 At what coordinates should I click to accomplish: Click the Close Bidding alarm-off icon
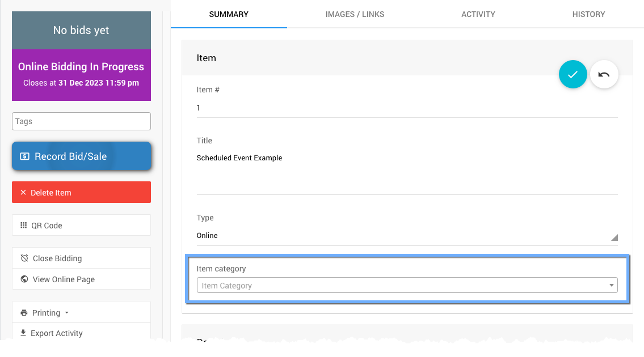click(24, 258)
